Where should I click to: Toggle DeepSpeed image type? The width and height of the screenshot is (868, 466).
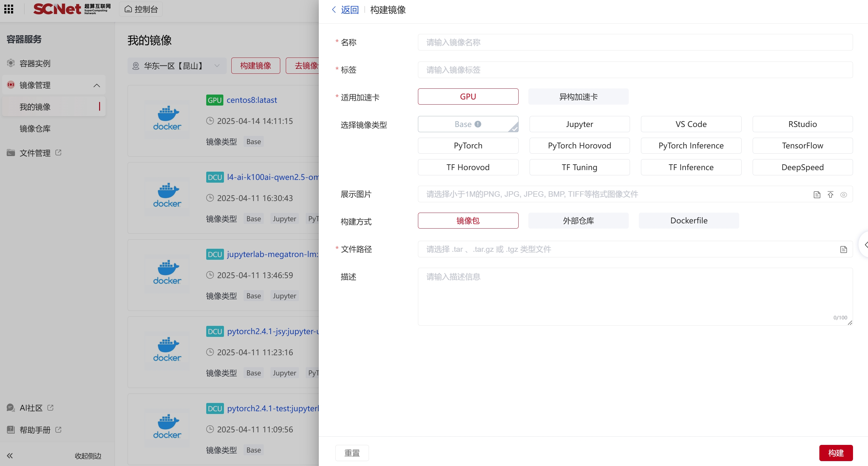click(x=802, y=167)
